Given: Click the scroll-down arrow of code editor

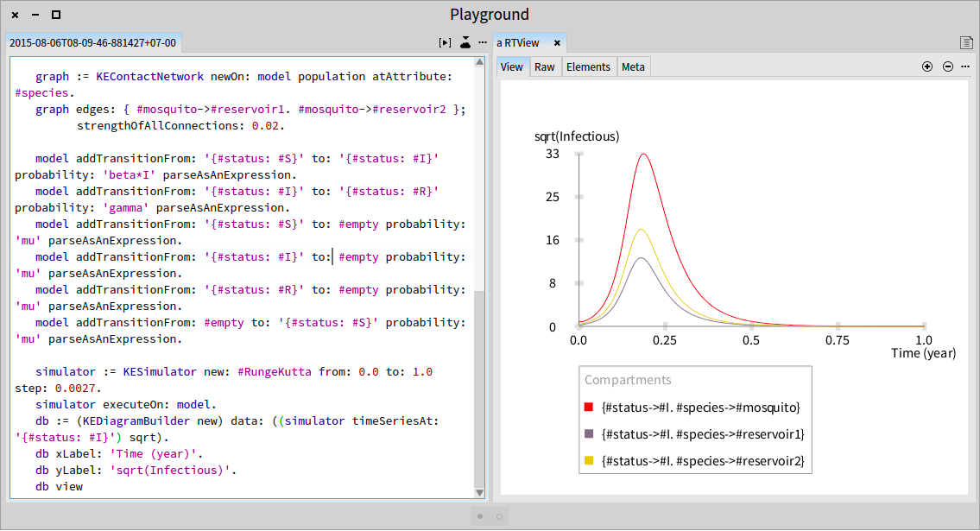Looking at the screenshot, I should tap(479, 493).
